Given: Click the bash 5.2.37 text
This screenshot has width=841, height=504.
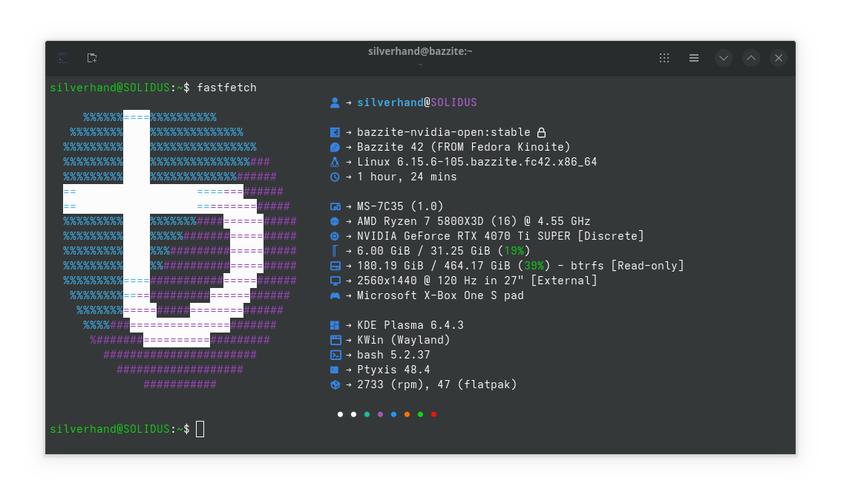Looking at the screenshot, I should pos(393,355).
